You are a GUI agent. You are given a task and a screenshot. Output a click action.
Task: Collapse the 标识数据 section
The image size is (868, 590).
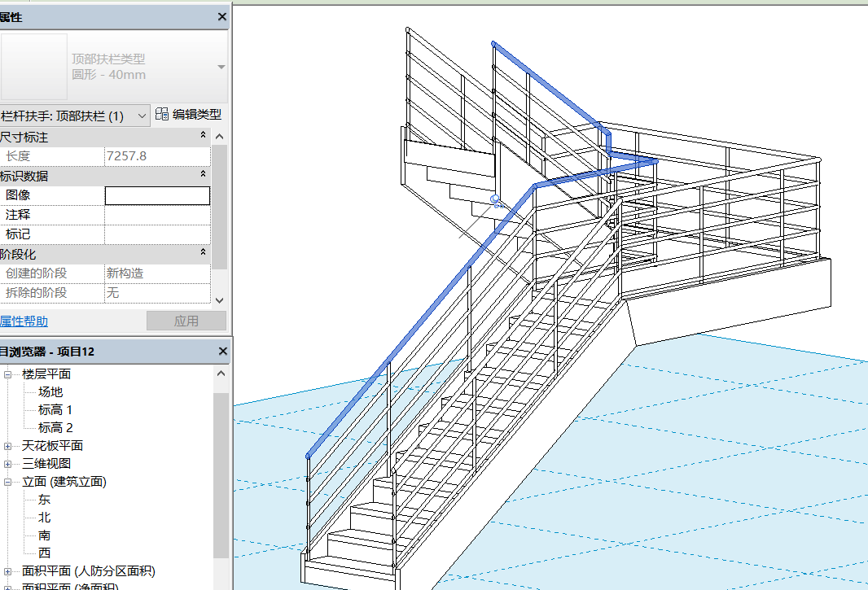click(203, 175)
